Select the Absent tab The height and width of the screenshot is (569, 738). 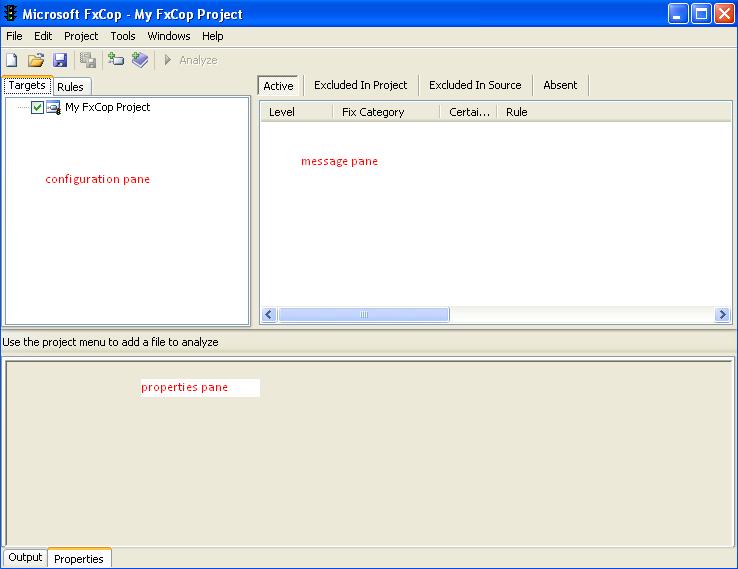pos(560,85)
